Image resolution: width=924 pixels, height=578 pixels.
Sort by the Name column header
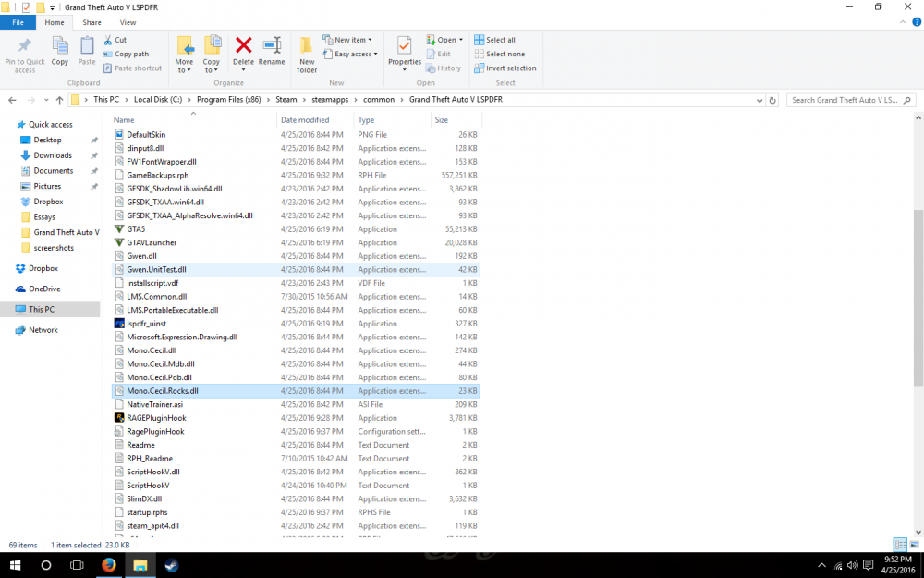pyautogui.click(x=193, y=119)
